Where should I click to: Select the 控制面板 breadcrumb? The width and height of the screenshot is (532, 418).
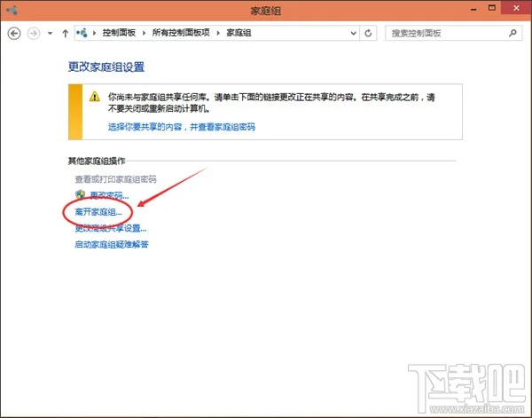[119, 33]
